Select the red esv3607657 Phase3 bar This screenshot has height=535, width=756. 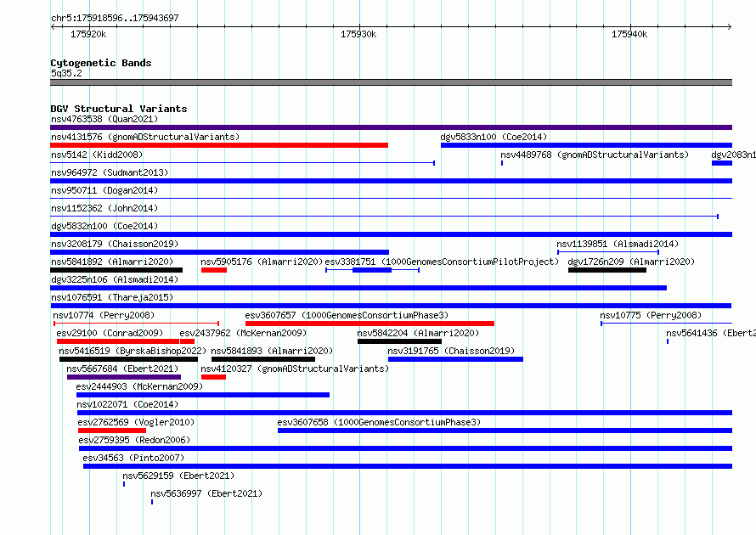tap(370, 324)
